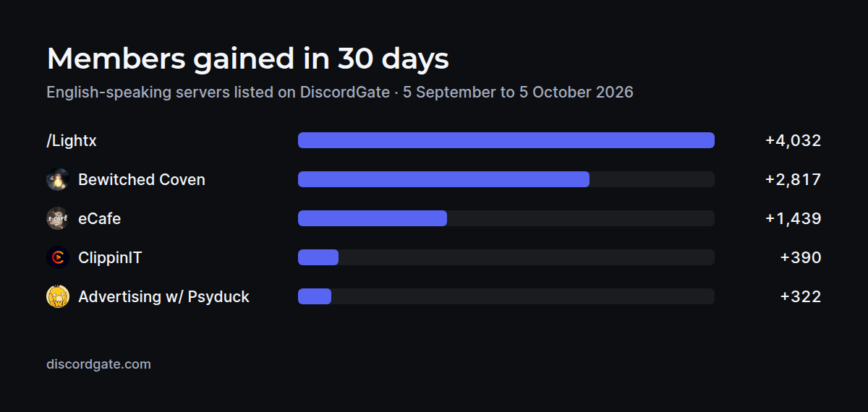The image size is (868, 412).
Task: Select the Bewitched Coven server name
Action: click(142, 179)
